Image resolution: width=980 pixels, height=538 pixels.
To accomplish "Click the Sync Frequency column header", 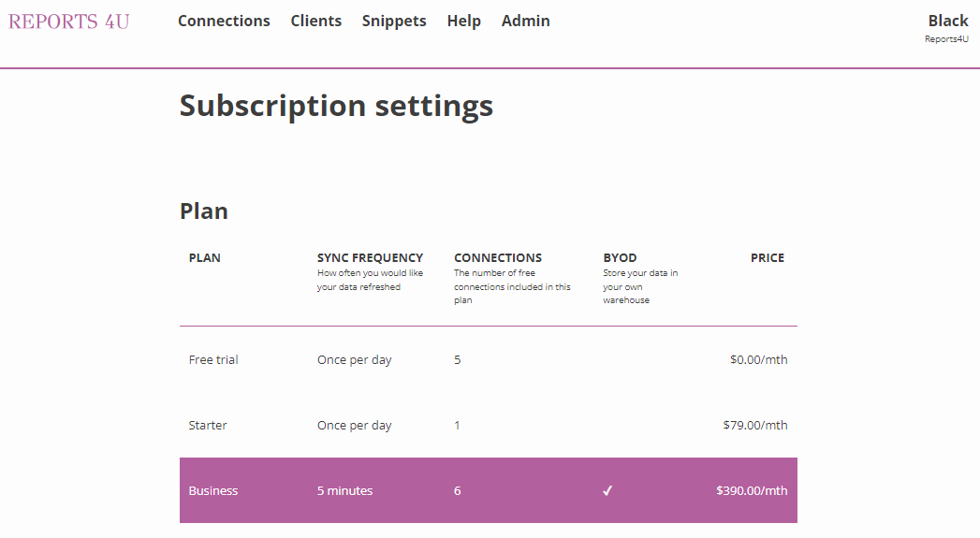I will tap(370, 257).
